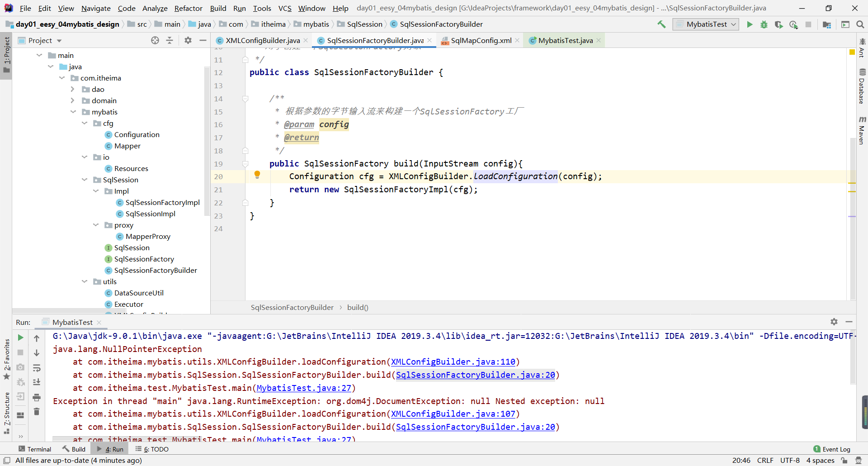Click the Run Anything icon in toolbar

coord(845,24)
